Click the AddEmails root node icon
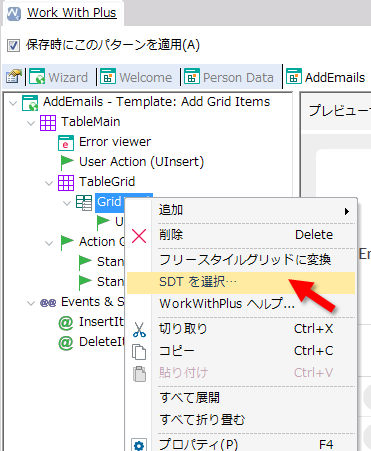This screenshot has width=371, height=451. [30, 103]
